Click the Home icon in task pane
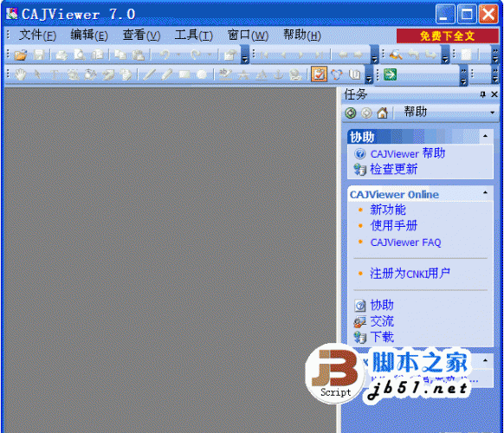This screenshot has height=433, width=504. [382, 113]
